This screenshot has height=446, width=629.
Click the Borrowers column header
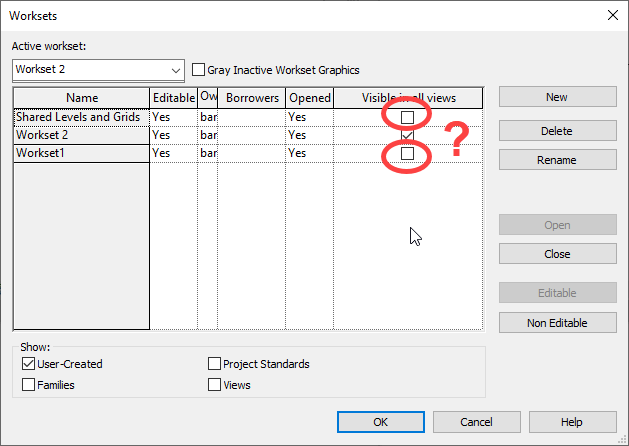point(252,98)
